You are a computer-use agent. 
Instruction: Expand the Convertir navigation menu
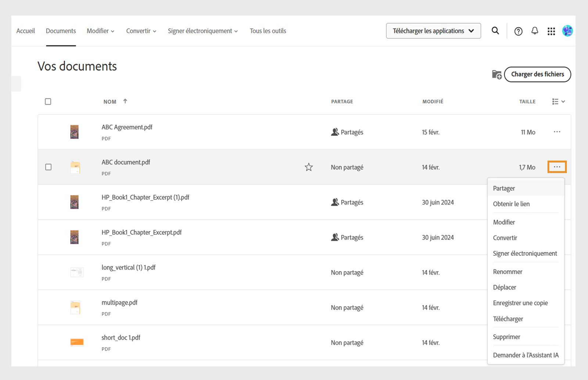pos(141,31)
